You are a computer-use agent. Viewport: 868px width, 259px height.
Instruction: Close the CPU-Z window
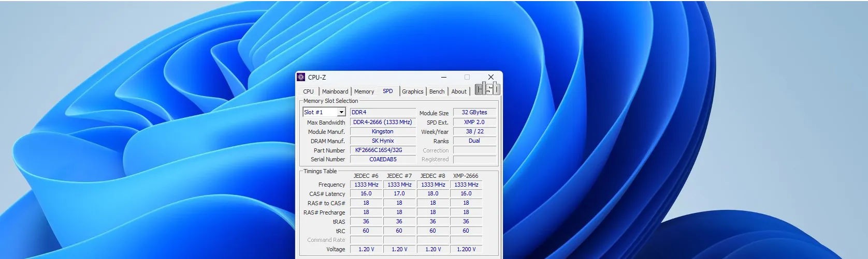[491, 77]
